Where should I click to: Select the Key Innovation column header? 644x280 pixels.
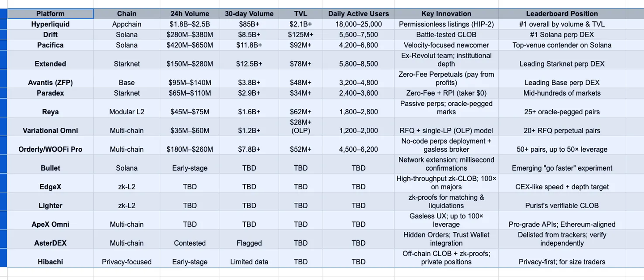446,14
